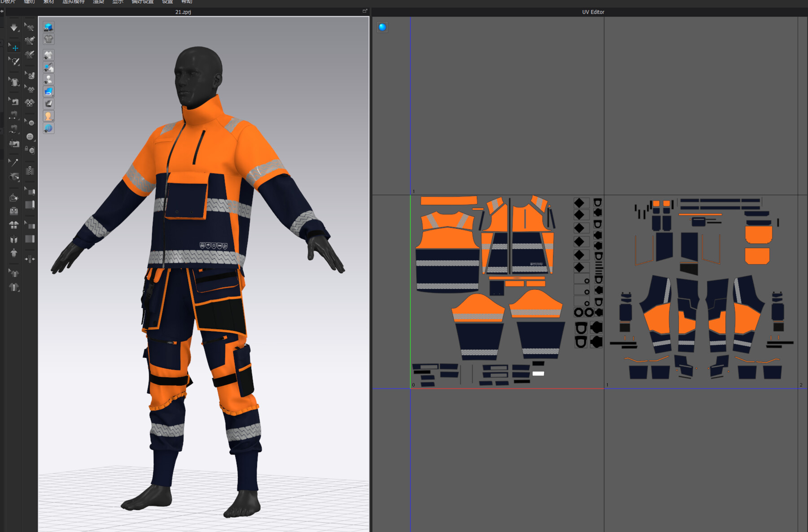Open the garment fit T-shirt tool
808x532 pixels.
(14, 82)
